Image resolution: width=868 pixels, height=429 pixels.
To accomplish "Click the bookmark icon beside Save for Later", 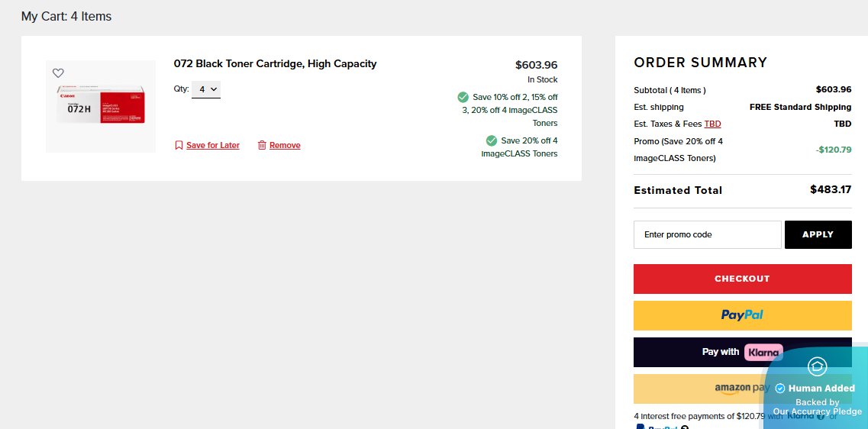I will tap(179, 145).
